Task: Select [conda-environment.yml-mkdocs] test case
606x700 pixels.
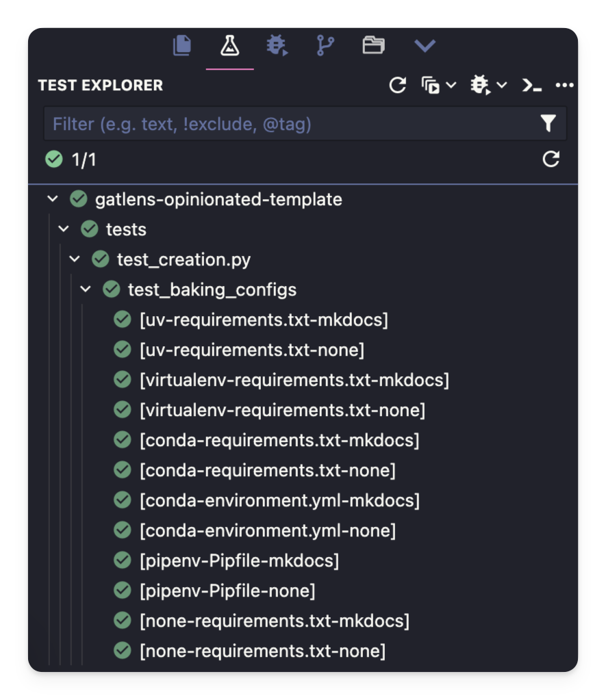Action: (x=280, y=501)
